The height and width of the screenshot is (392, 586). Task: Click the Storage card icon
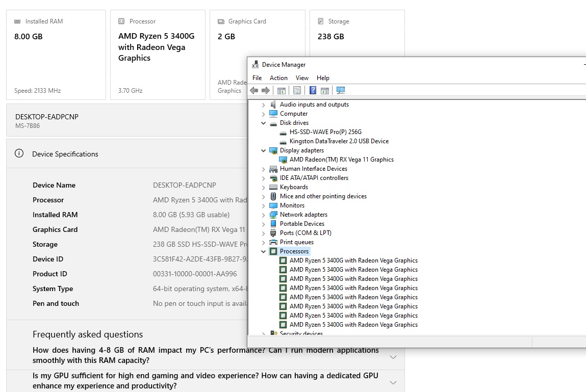pos(321,21)
